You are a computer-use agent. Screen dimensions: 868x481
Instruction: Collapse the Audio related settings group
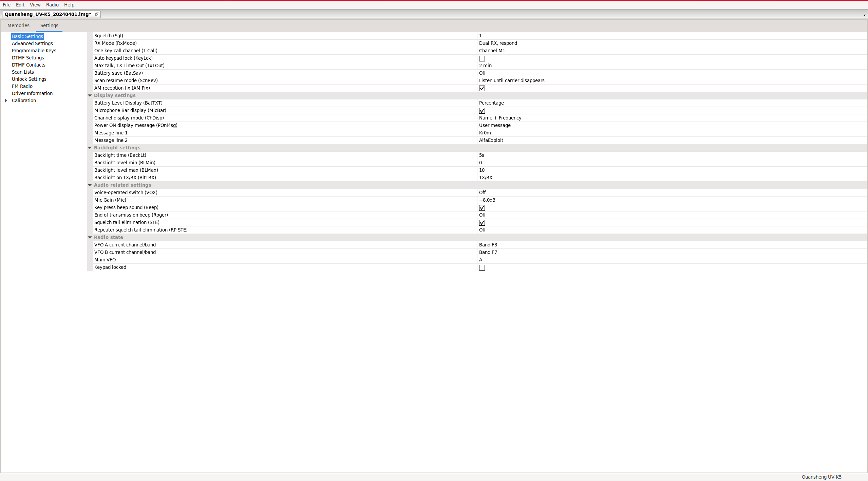point(90,185)
